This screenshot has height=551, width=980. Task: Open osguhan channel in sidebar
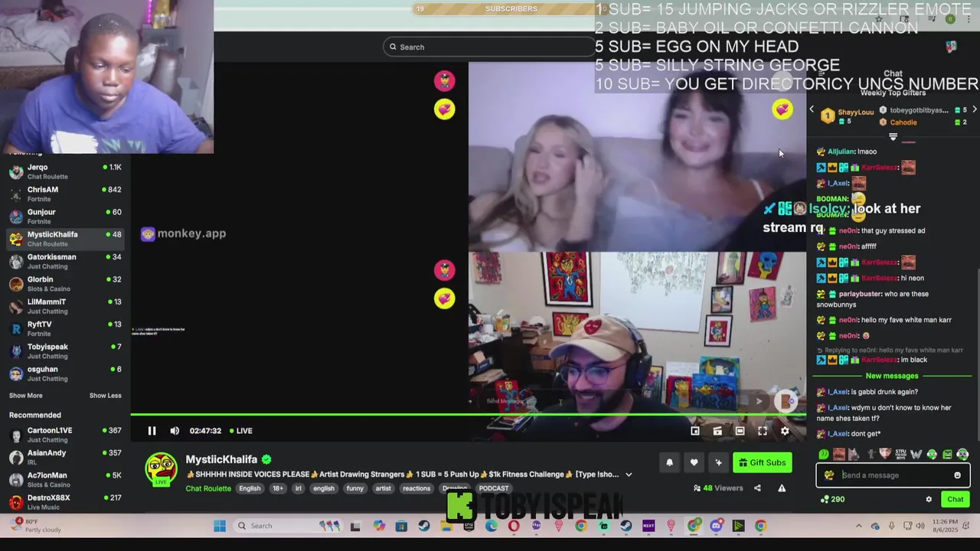coord(65,373)
